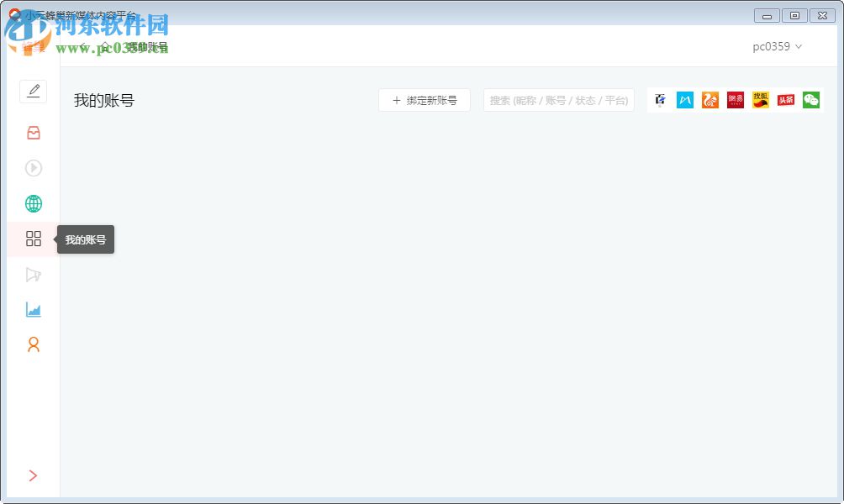This screenshot has width=844, height=504.
Task: Filter accounts by the NetEase platform icon
Action: point(734,100)
